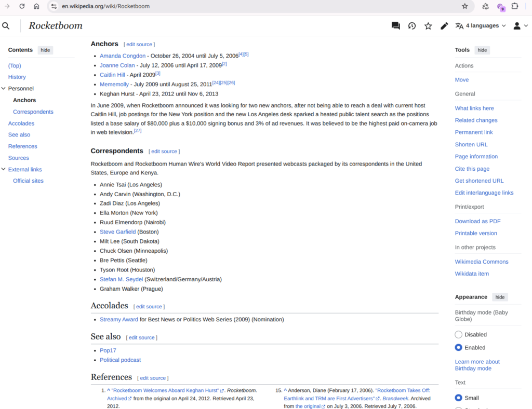Open the user account icon menu
The image size is (532, 409).
[520, 26]
